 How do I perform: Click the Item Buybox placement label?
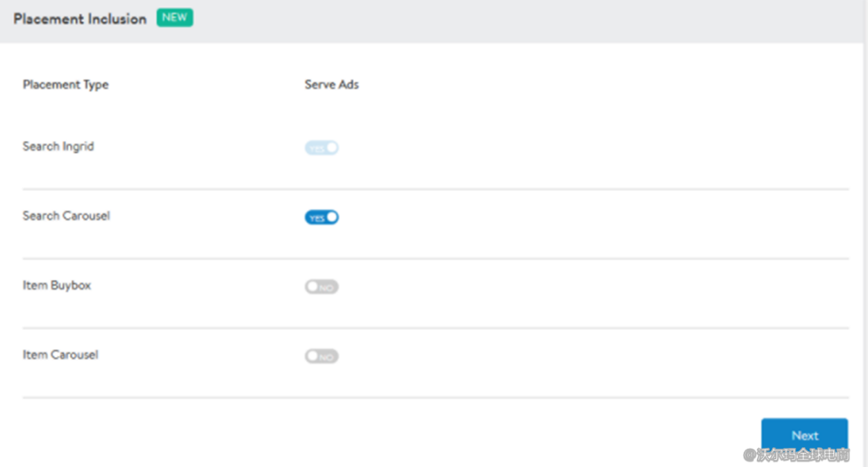click(x=57, y=286)
